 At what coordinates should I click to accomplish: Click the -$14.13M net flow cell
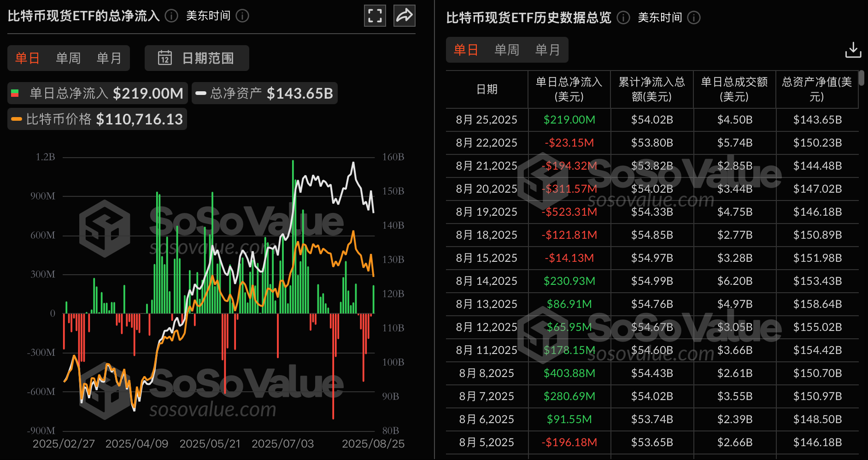pyautogui.click(x=569, y=258)
